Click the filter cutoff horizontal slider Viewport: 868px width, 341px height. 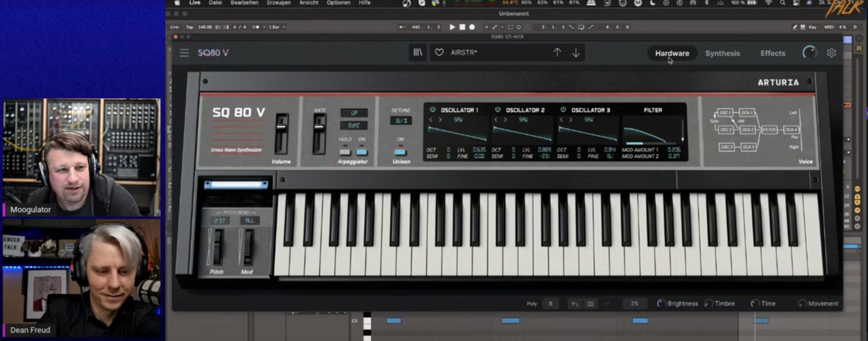click(650, 144)
